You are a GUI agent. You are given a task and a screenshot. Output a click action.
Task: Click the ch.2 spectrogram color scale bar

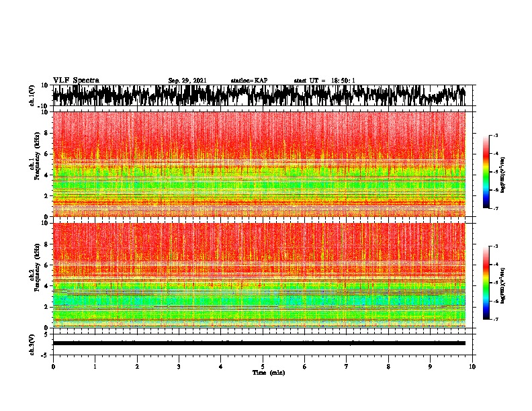point(486,283)
